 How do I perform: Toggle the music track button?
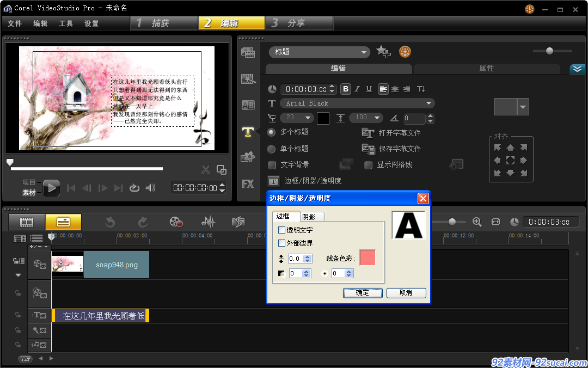tap(39, 345)
